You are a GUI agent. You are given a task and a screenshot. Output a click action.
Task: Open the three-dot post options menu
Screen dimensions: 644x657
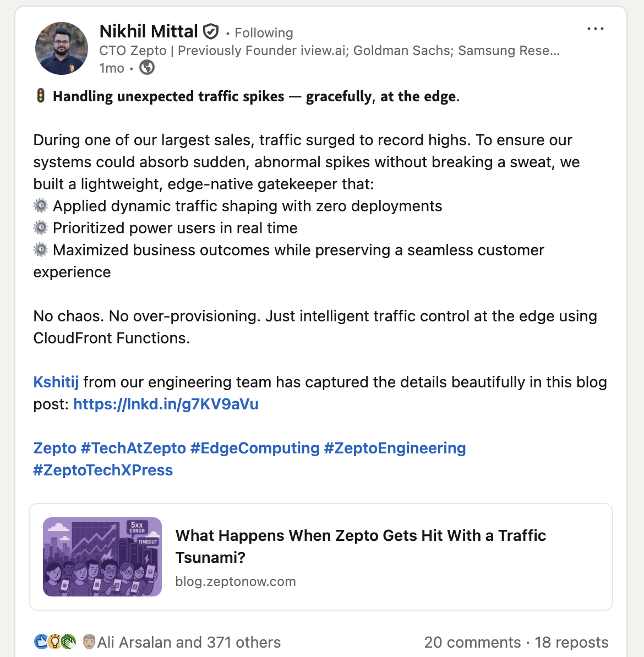pyautogui.click(x=595, y=29)
